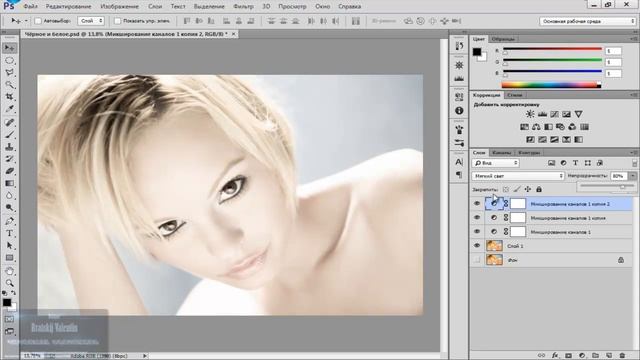Select the Eyedropper tool
640x360 pixels.
click(9, 109)
